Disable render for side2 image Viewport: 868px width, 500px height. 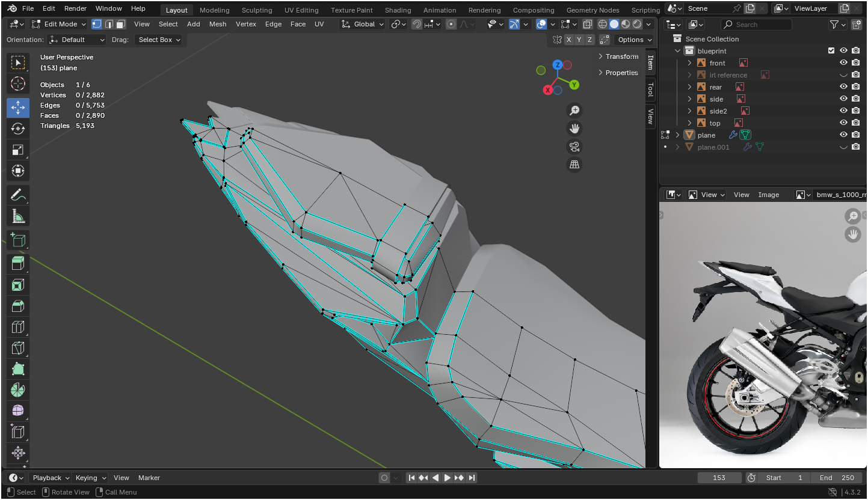[855, 111]
